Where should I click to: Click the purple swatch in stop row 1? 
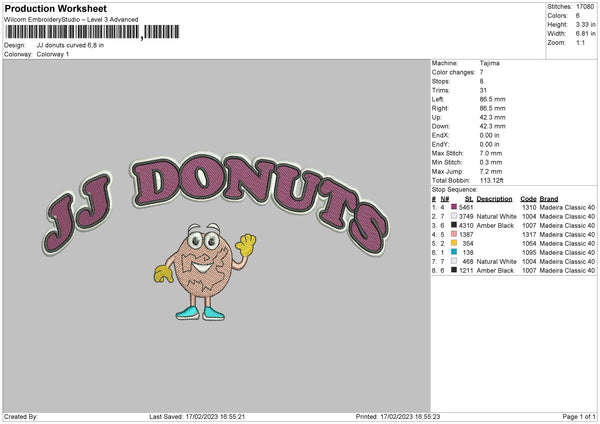coord(454,207)
